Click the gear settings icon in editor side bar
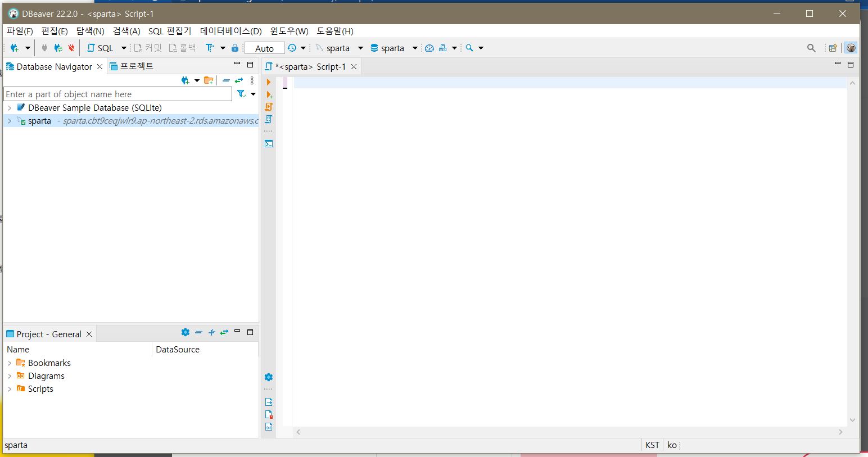Image resolution: width=868 pixels, height=457 pixels. 269,377
